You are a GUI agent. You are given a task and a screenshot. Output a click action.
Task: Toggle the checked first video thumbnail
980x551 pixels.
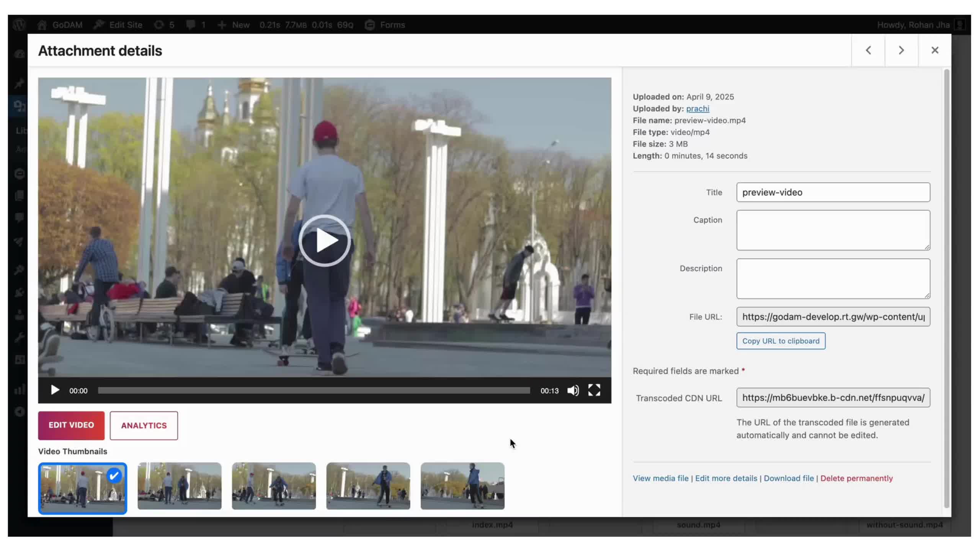(82, 488)
